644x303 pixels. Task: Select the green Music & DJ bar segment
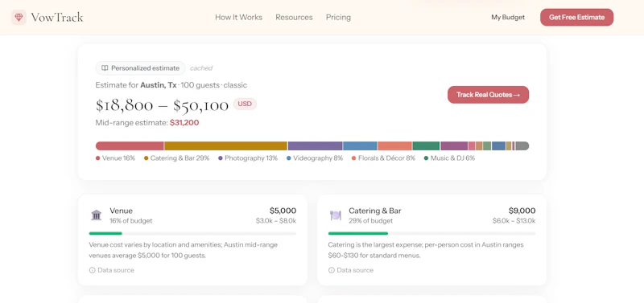(427, 146)
